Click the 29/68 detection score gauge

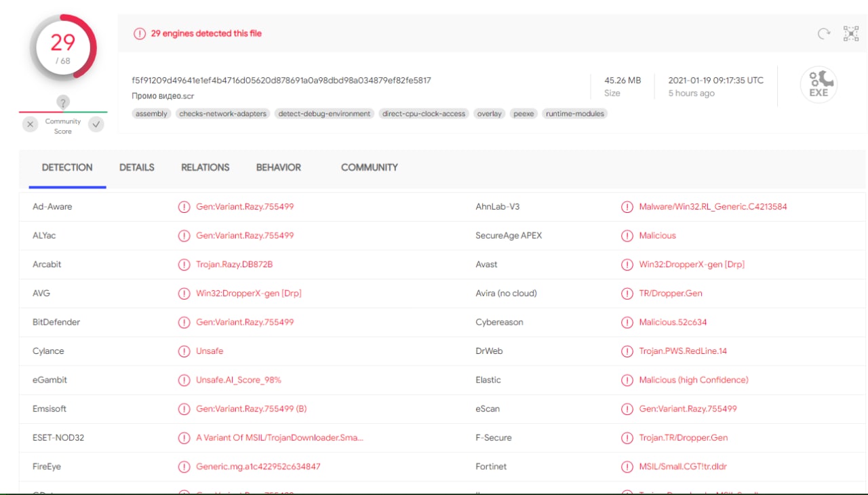point(63,49)
